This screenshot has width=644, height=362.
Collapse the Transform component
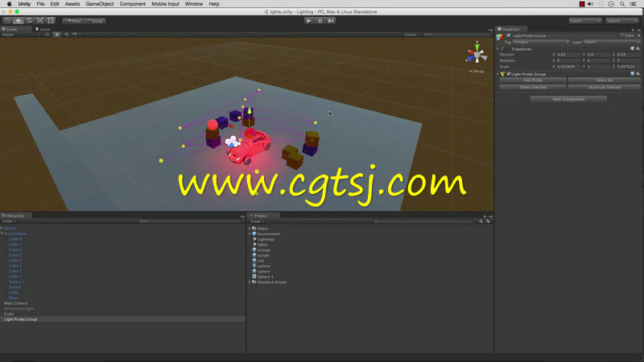pos(497,49)
